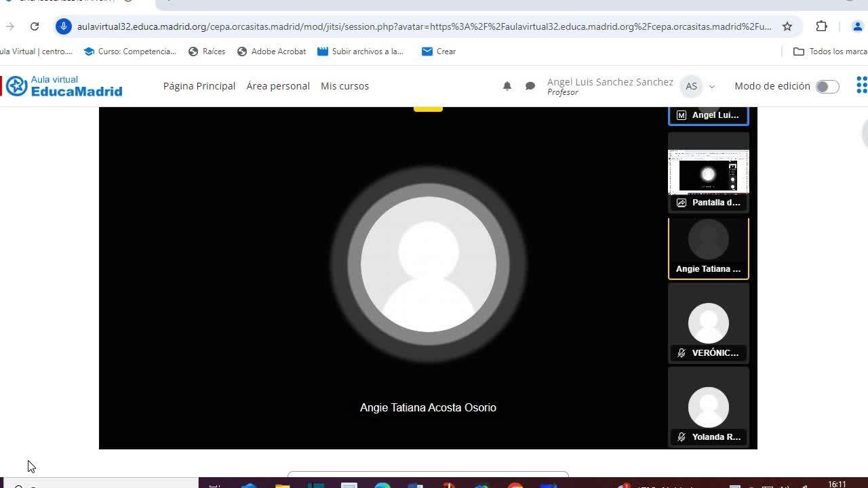Go forward with the browser arrow
Screen dimensions: 868x488
(x=9, y=26)
